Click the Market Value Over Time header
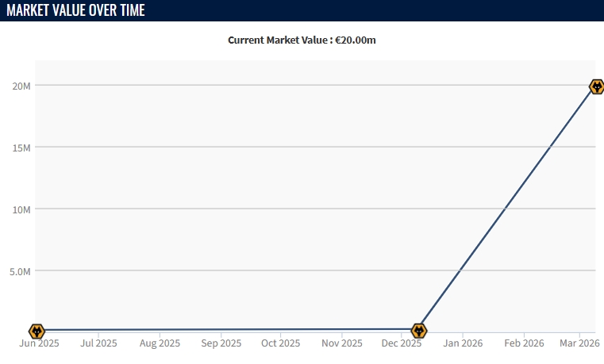604x364 pixels. click(76, 10)
